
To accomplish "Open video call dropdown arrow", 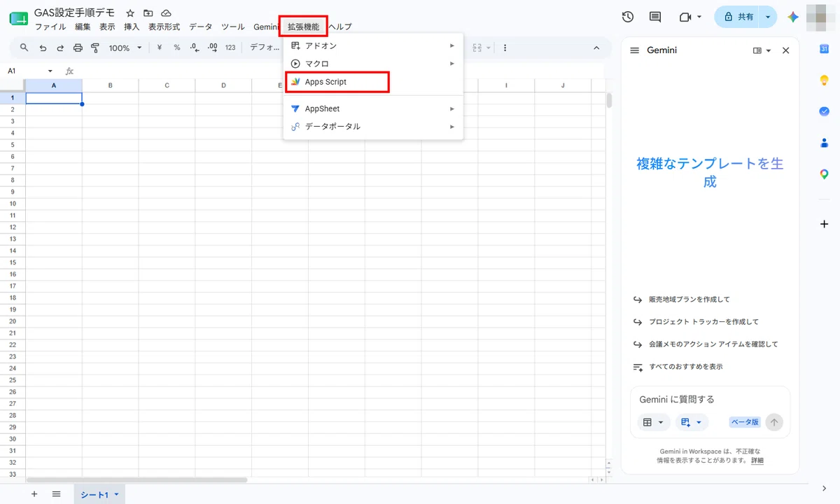I will (699, 17).
